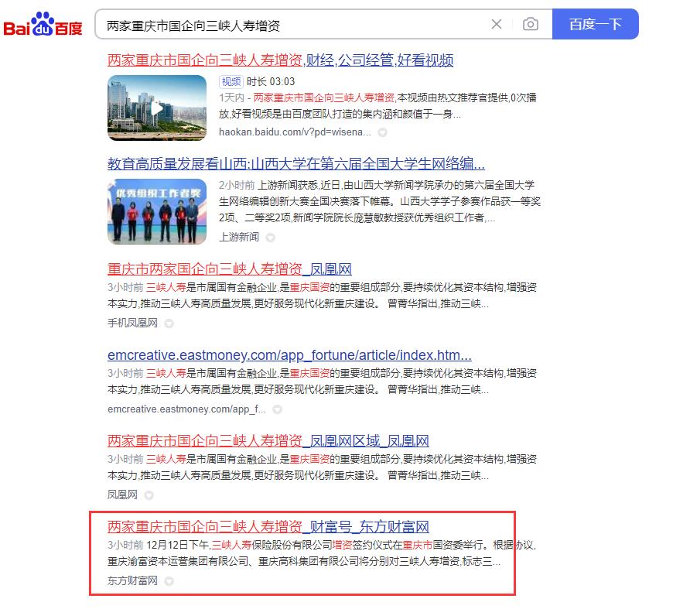690x616 pixels.
Task: Click dropdown icon beside 凤凰网 source
Action: click(x=149, y=495)
